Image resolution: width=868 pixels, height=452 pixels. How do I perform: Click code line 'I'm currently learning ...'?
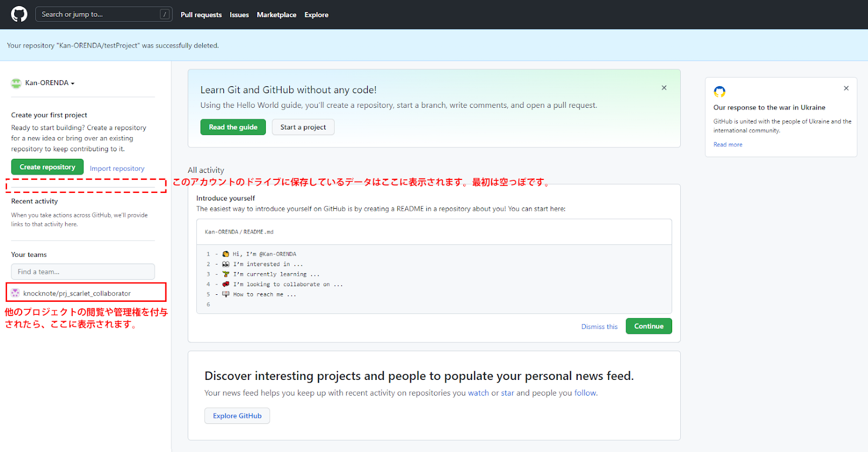tap(277, 274)
